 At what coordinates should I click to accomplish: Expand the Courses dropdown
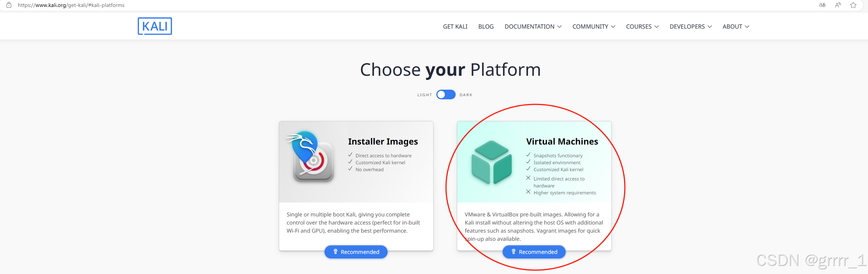coord(642,27)
